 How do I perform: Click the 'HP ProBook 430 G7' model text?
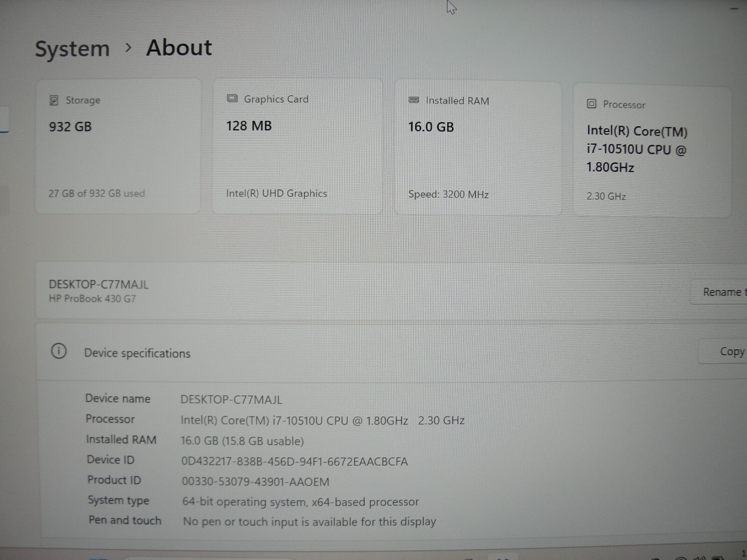pyautogui.click(x=92, y=299)
